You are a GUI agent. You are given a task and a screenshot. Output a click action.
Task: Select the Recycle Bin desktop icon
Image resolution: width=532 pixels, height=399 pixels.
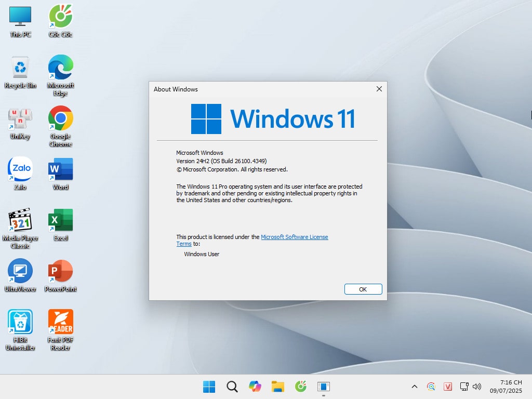click(x=20, y=72)
